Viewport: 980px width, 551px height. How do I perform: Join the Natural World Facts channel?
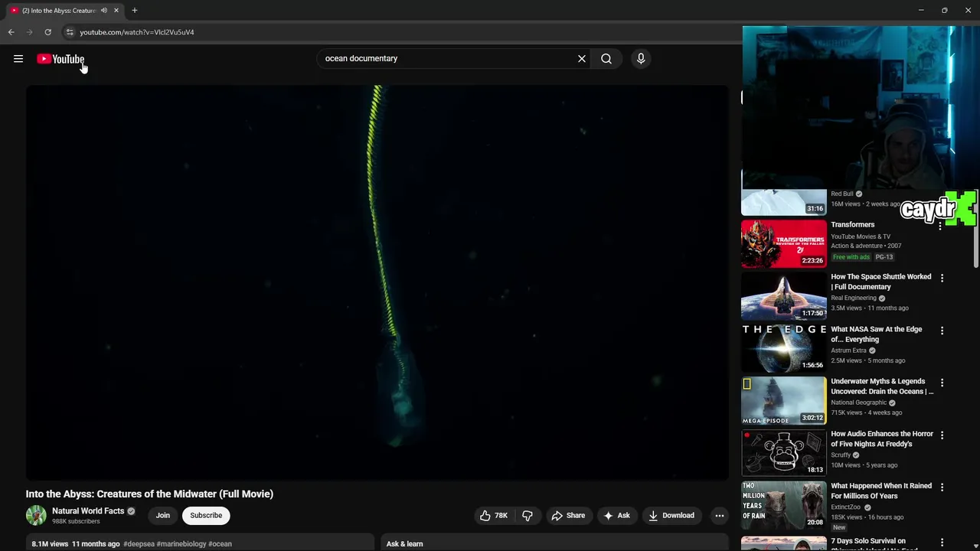(163, 515)
